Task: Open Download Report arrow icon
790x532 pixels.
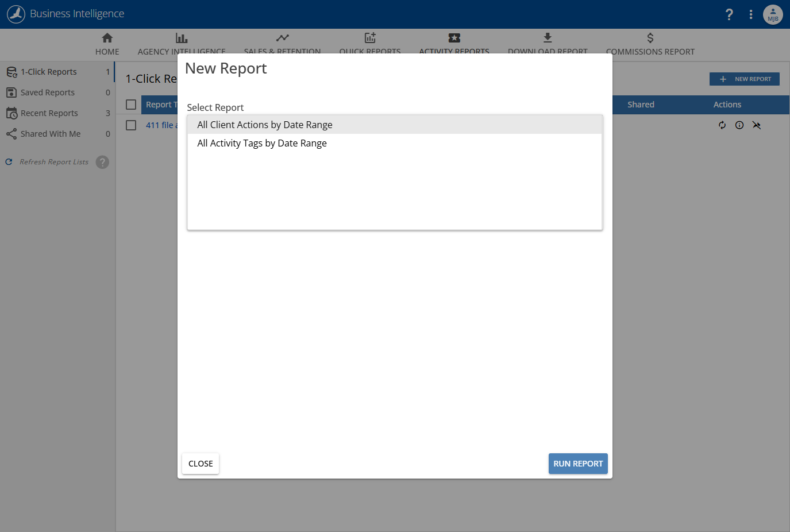Action: [548, 38]
